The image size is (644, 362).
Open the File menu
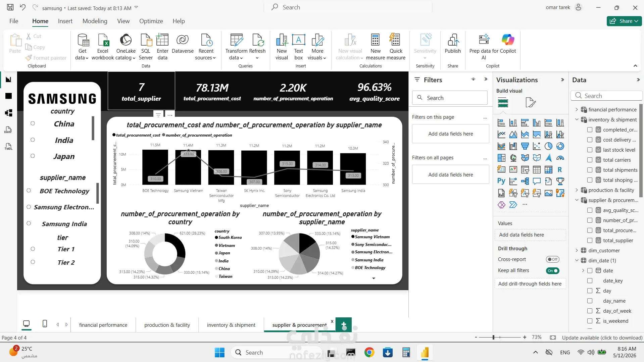tap(14, 21)
